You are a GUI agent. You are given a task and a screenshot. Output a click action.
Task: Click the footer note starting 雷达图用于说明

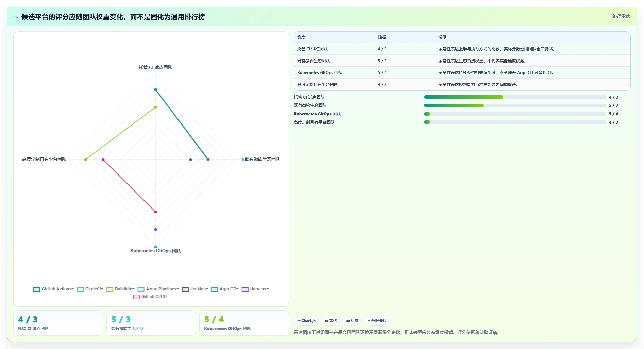(x=397, y=333)
